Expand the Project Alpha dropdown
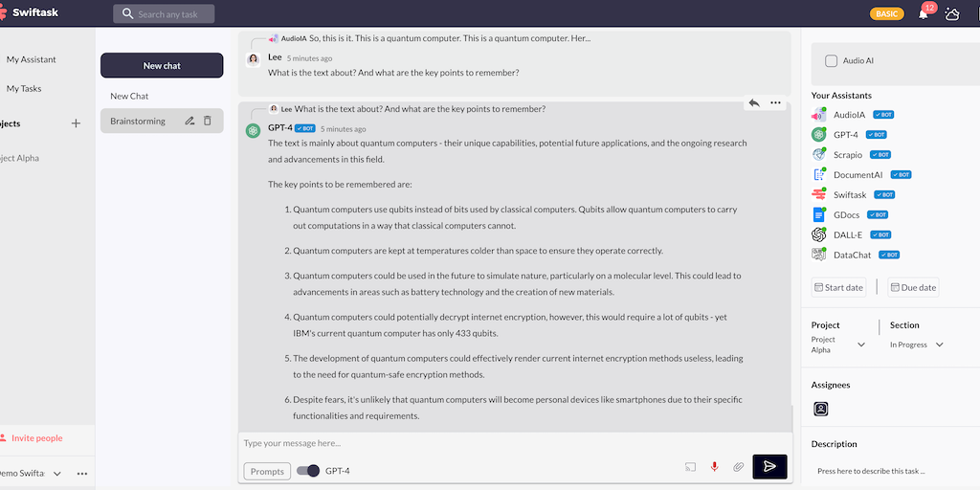 coord(860,345)
